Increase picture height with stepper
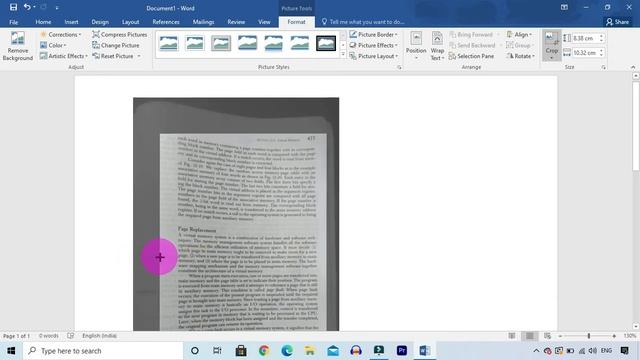The height and width of the screenshot is (360, 640). (x=601, y=36)
